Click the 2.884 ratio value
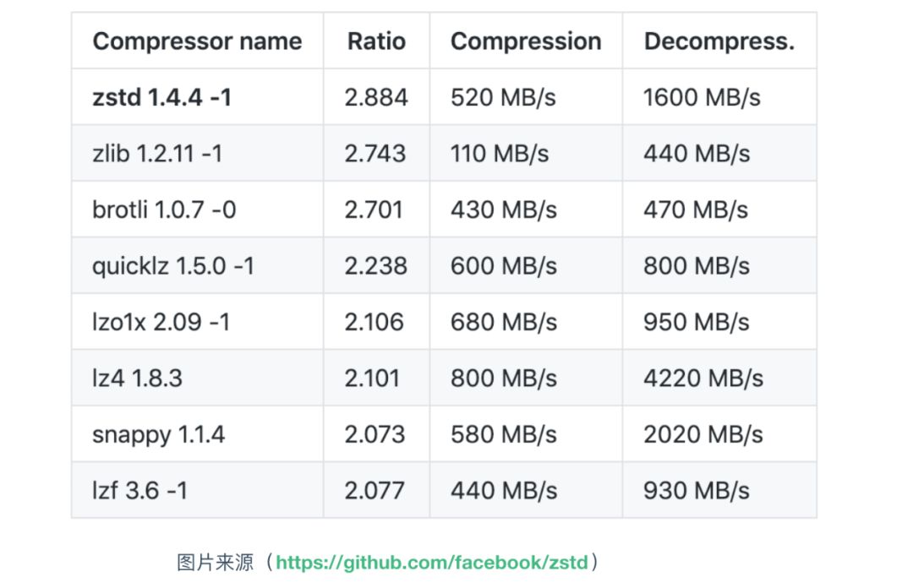Image resolution: width=913 pixels, height=588 pixels. click(376, 97)
